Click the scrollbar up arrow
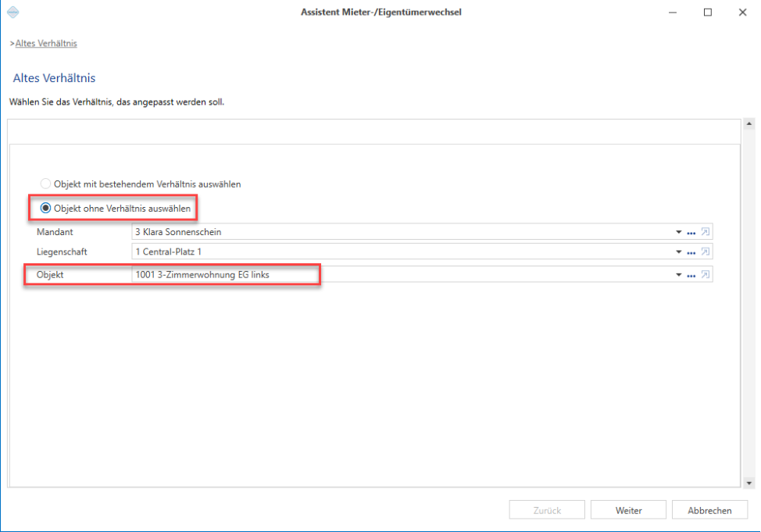The width and height of the screenshot is (761, 532). [748, 124]
